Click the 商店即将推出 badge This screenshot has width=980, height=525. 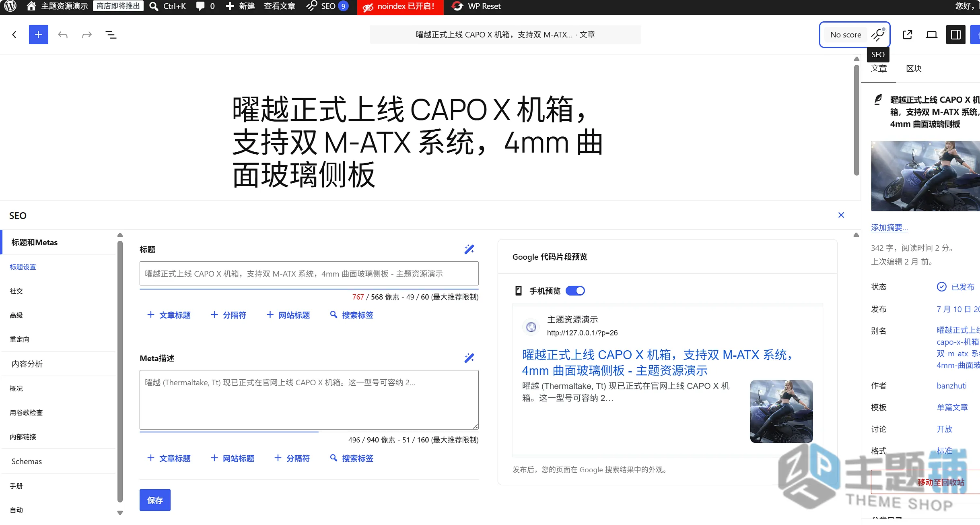point(118,6)
